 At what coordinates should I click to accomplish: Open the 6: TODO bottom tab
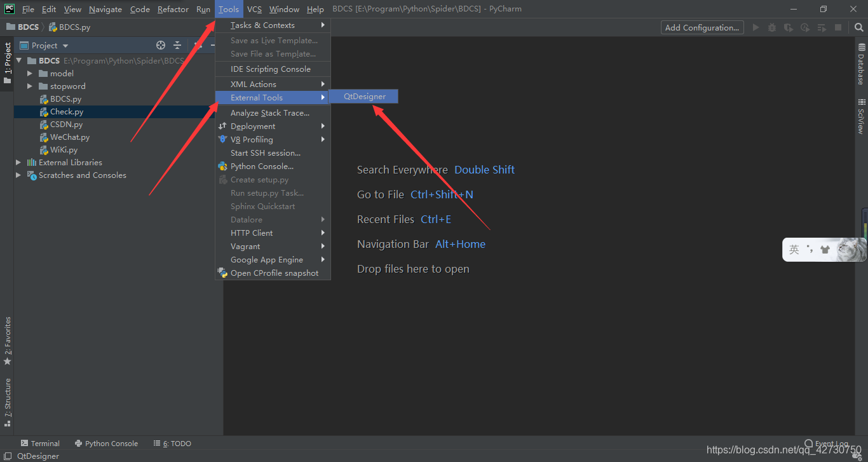click(x=172, y=444)
